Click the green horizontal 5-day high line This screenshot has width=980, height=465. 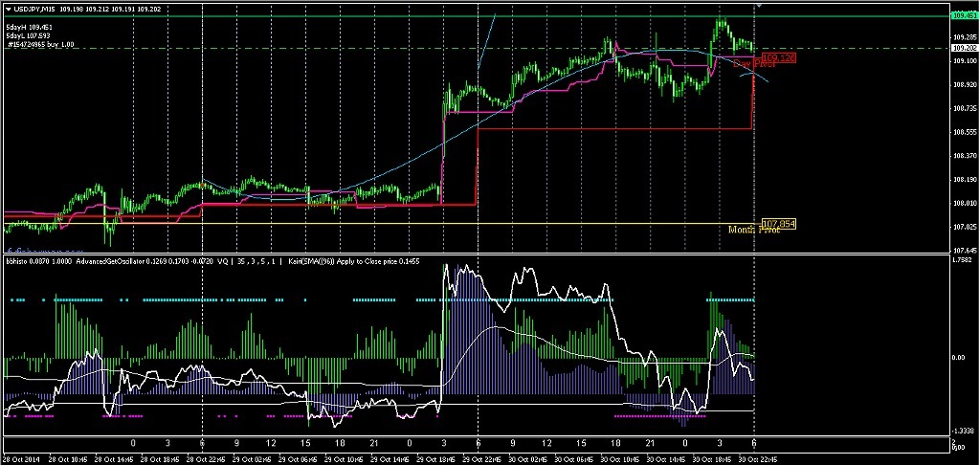click(x=383, y=16)
